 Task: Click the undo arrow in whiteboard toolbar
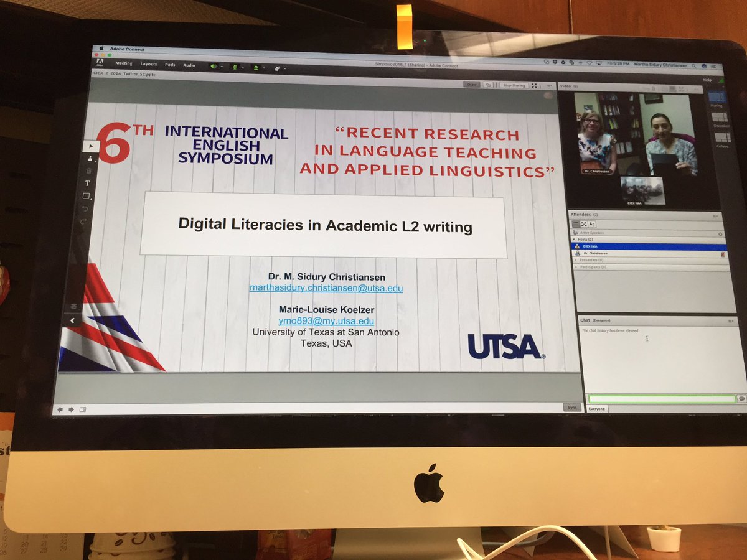(85, 208)
